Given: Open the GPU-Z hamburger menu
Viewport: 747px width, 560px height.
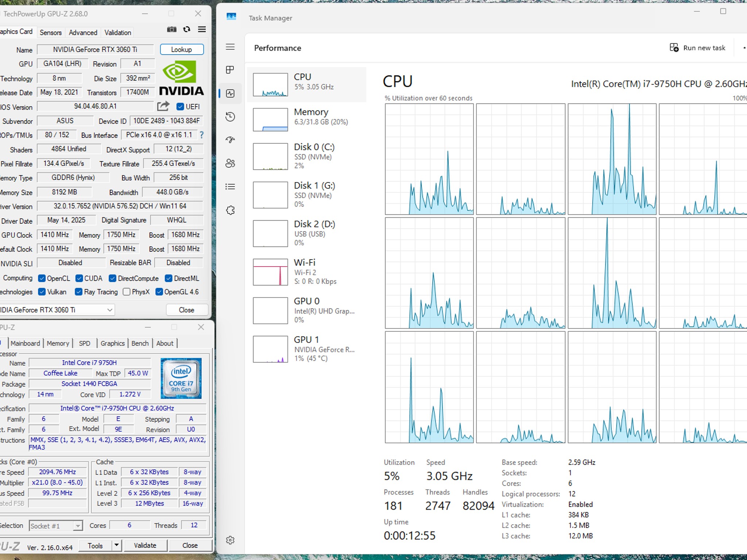Looking at the screenshot, I should coord(202,30).
